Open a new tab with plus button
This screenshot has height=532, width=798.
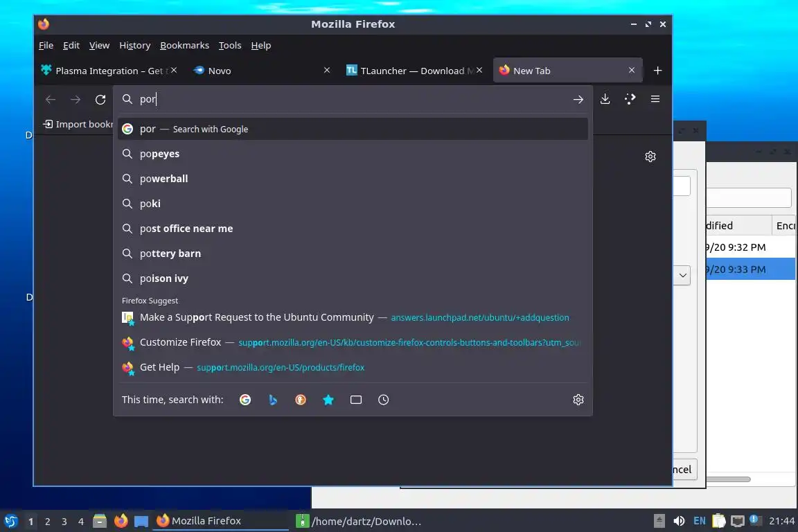(657, 70)
